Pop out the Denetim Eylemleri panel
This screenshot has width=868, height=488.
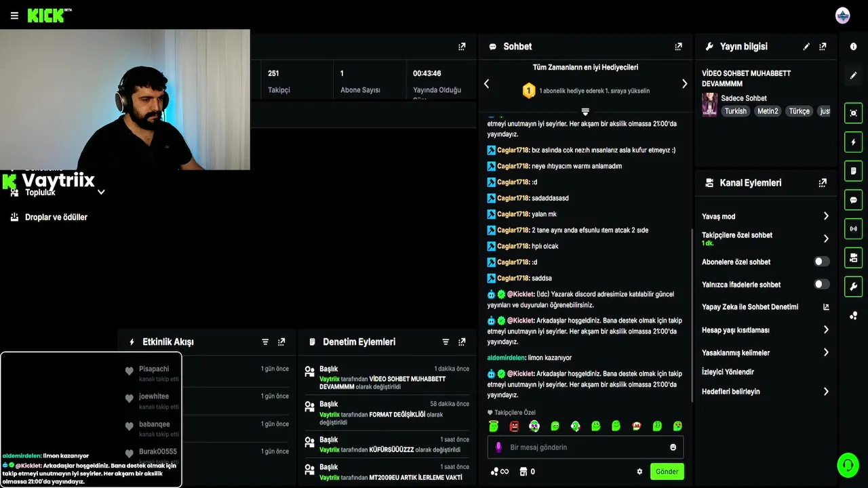point(462,342)
